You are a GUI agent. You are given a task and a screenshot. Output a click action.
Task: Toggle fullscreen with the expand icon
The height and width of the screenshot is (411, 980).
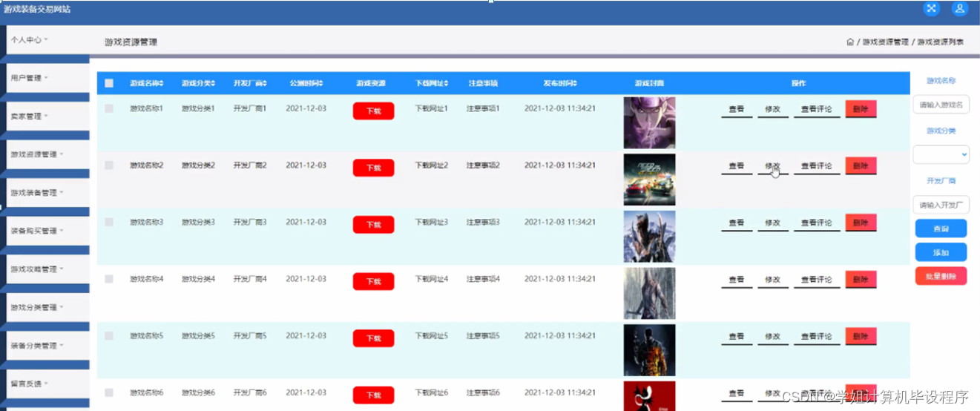tap(932, 9)
